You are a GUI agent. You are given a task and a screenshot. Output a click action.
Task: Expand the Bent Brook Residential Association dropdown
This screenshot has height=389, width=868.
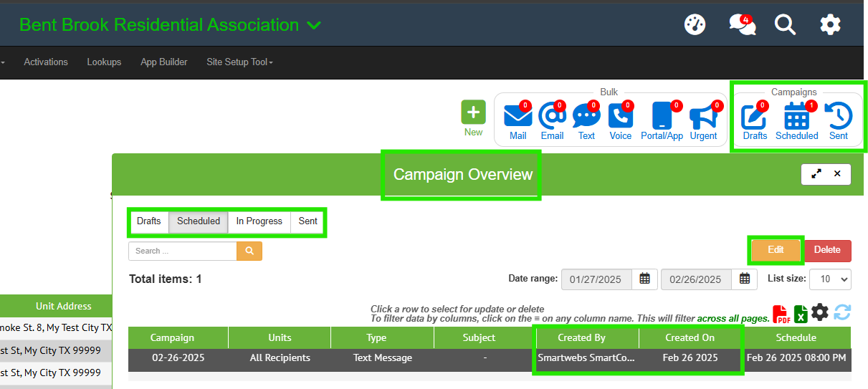(x=313, y=26)
